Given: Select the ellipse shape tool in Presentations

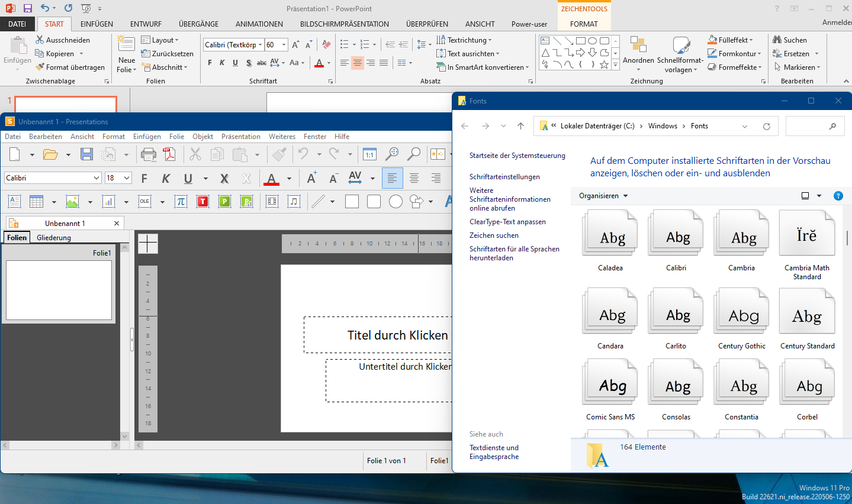Looking at the screenshot, I should 396,201.
